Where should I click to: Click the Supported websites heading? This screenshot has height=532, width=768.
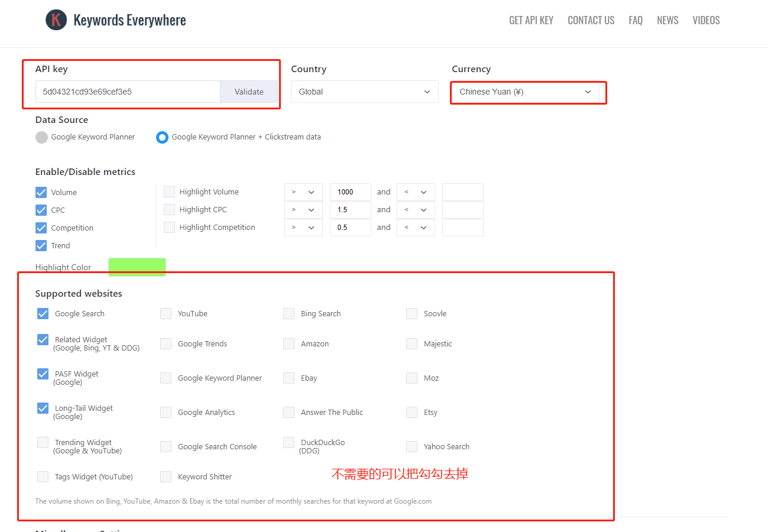point(79,294)
